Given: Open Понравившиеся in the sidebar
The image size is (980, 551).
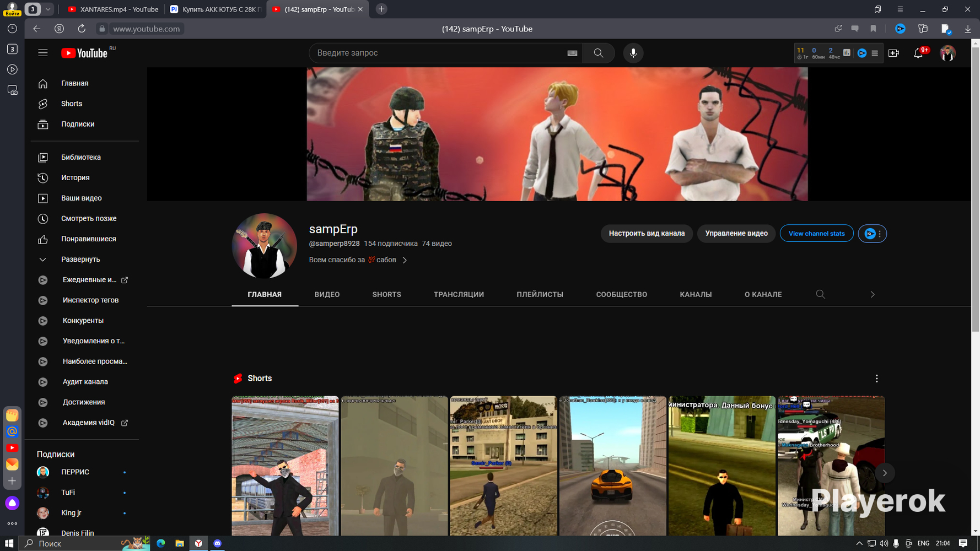Looking at the screenshot, I should click(x=83, y=239).
